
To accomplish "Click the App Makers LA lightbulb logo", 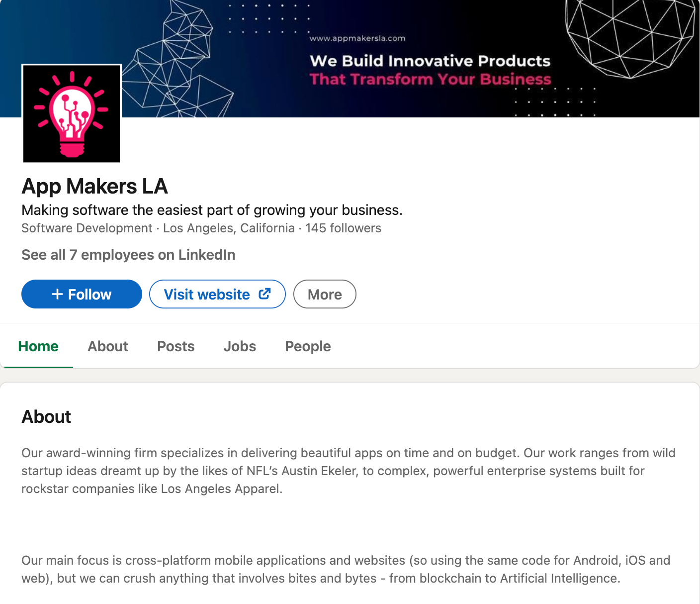I will [71, 113].
